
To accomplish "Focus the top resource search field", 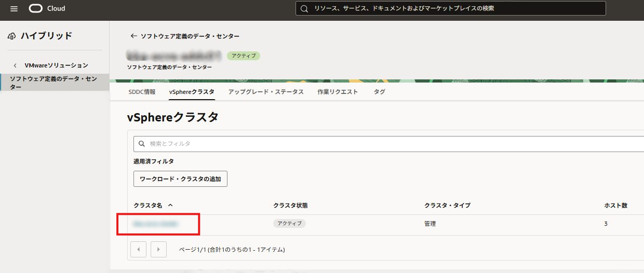I will pyautogui.click(x=457, y=9).
